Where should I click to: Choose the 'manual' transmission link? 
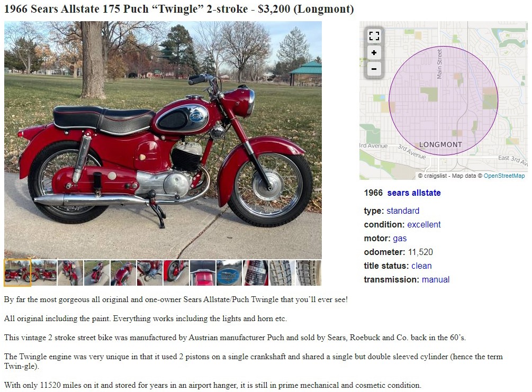[x=436, y=279]
